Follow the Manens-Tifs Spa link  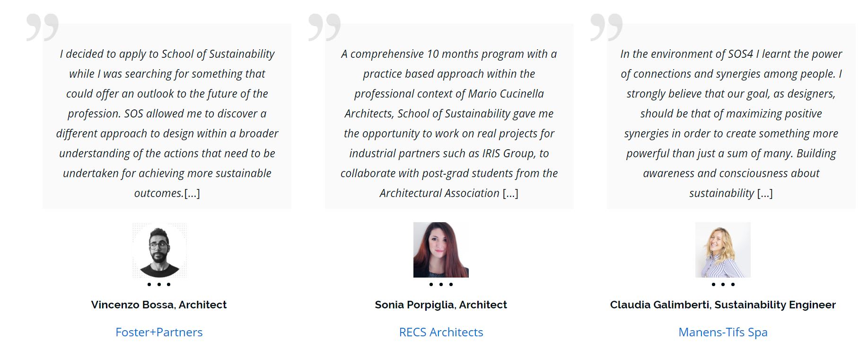[723, 332]
